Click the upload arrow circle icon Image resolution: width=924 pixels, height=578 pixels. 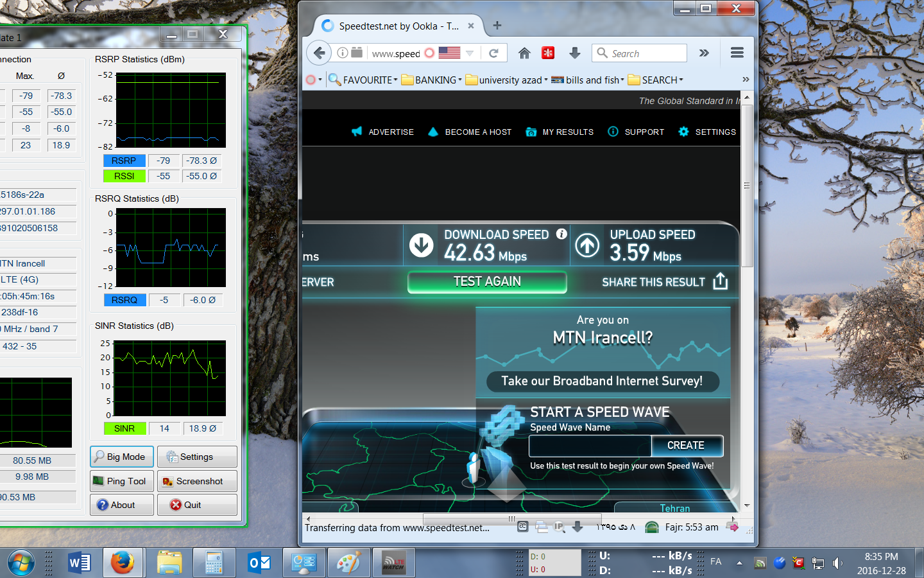[x=587, y=245]
